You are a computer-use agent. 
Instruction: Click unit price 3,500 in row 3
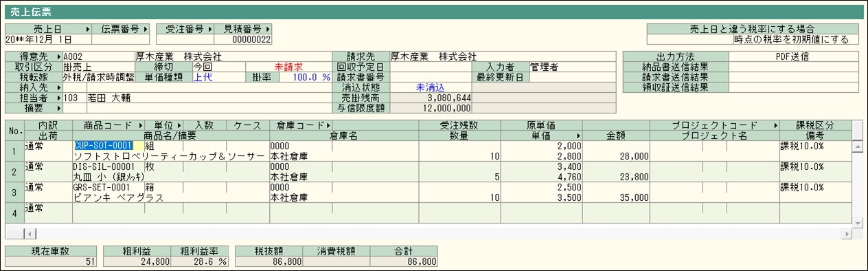[x=542, y=197]
